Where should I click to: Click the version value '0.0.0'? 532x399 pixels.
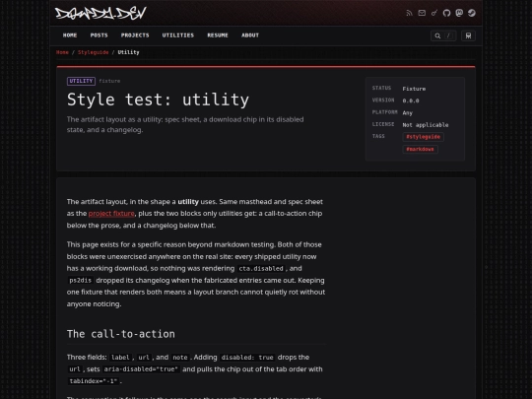tap(411, 100)
